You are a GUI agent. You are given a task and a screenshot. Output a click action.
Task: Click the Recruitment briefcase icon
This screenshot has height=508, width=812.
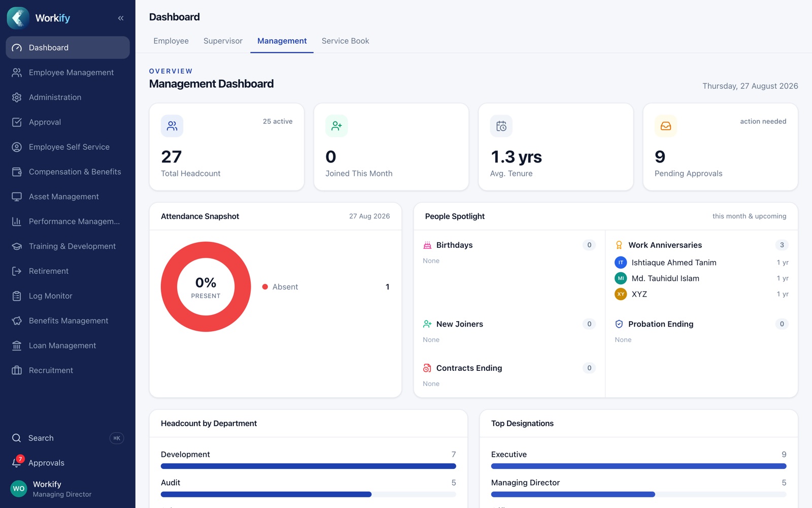pos(17,370)
